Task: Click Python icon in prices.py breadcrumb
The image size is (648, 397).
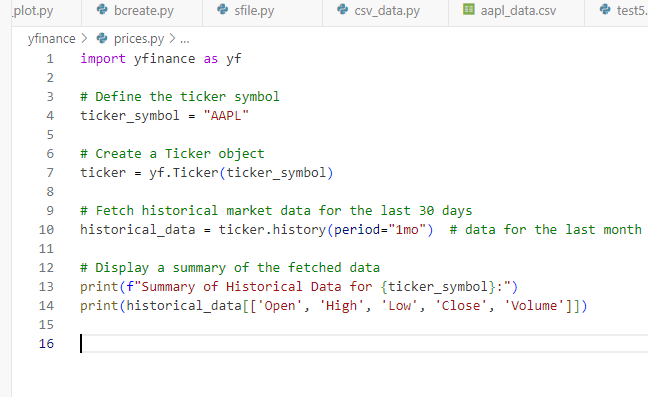Action: [x=102, y=38]
